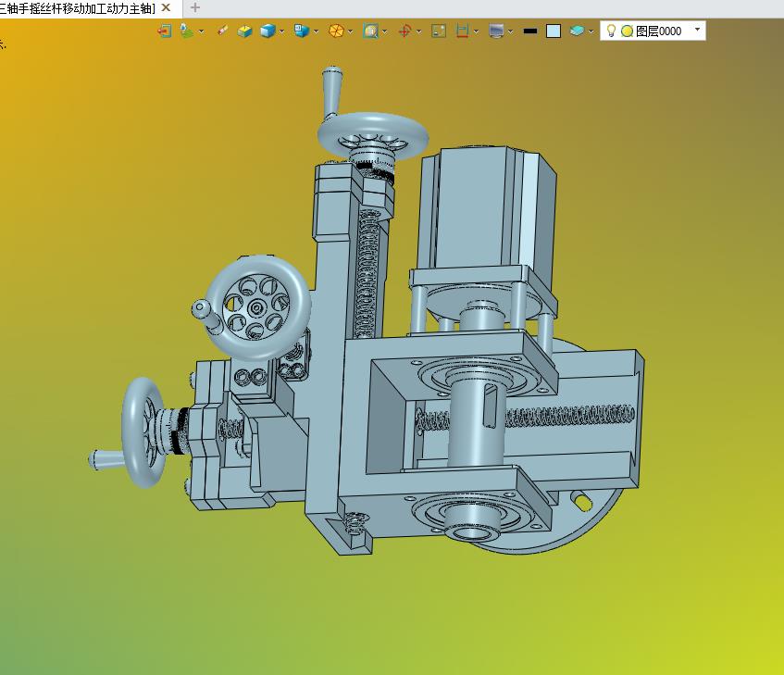This screenshot has width=784, height=675.
Task: Click the zoom magnifier icon
Action: point(370,31)
